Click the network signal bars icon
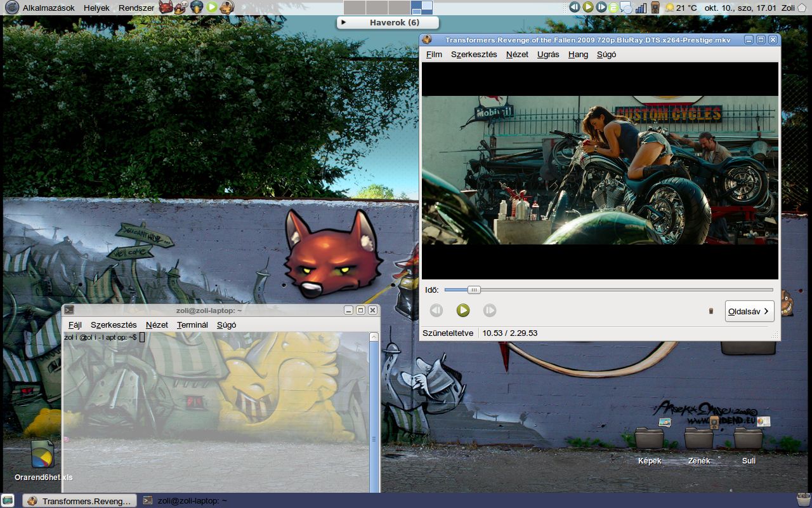This screenshot has height=508, width=812. click(641, 8)
